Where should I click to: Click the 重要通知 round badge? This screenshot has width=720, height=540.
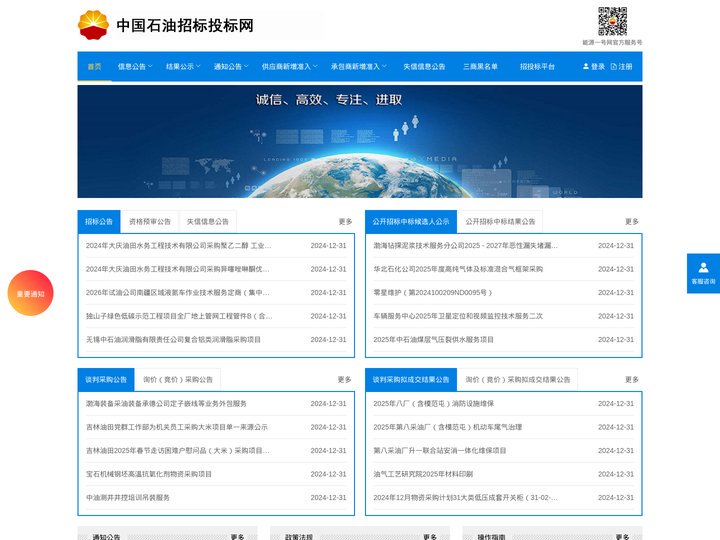coord(30,293)
